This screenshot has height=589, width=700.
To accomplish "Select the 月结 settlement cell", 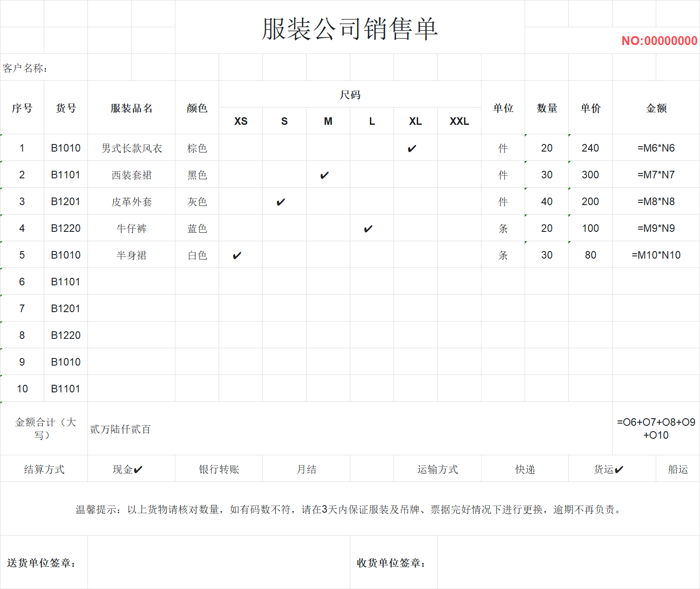I will (x=307, y=469).
